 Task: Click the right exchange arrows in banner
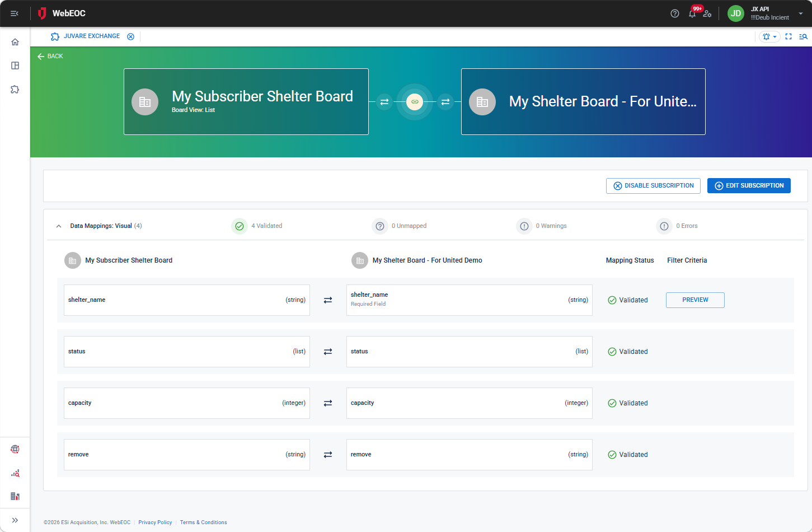(x=445, y=102)
